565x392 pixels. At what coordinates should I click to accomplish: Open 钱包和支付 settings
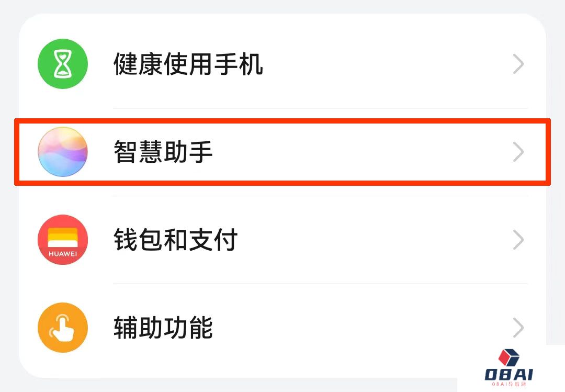[x=175, y=240]
